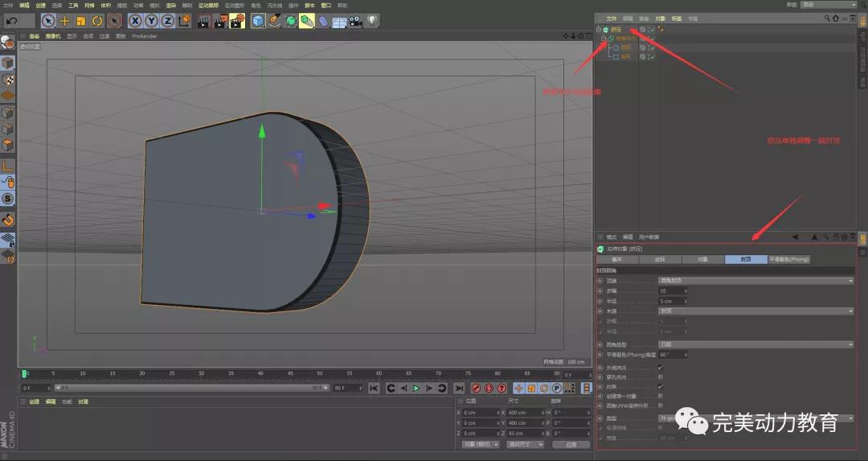Open the 末端 (end cap) dropdown
This screenshot has height=461, width=868.
755,311
